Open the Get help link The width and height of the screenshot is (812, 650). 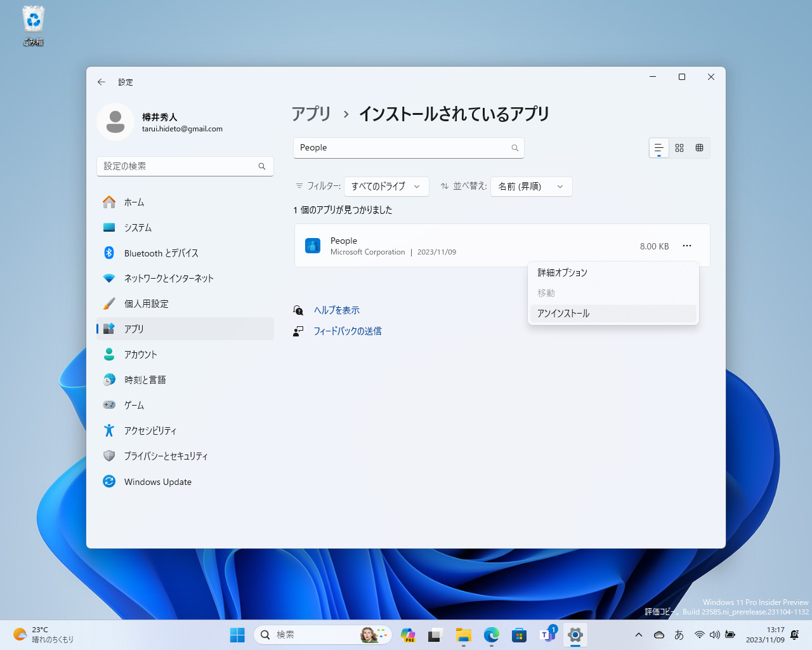coord(336,310)
